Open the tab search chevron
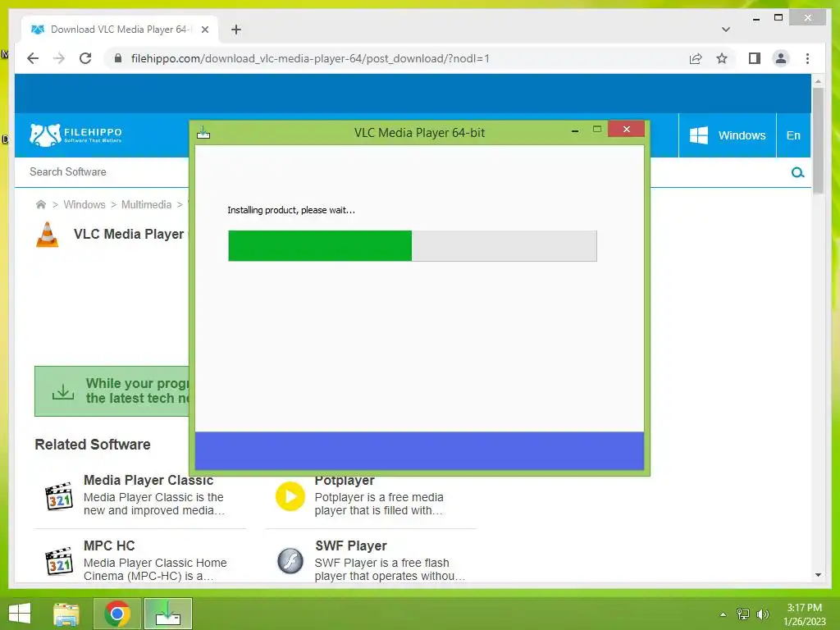The width and height of the screenshot is (840, 630). 725,30
